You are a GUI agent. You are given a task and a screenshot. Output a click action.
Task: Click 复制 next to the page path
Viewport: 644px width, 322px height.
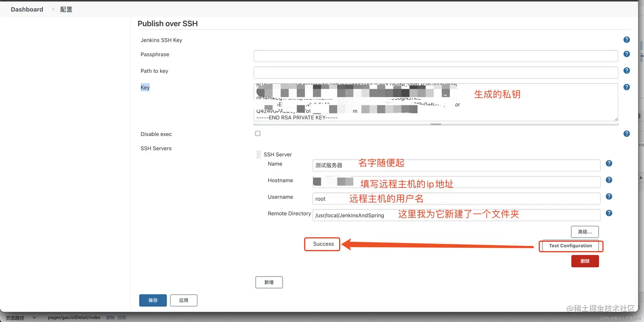pyautogui.click(x=110, y=318)
